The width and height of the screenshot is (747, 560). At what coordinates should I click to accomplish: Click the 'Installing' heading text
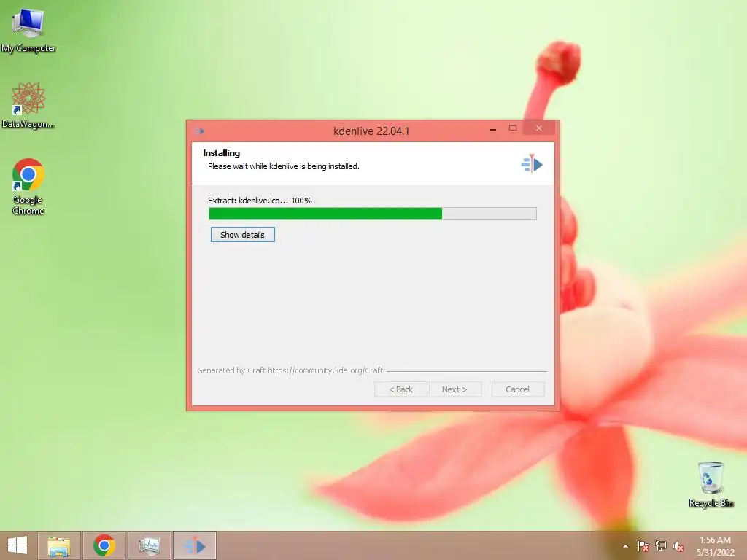[x=222, y=153]
